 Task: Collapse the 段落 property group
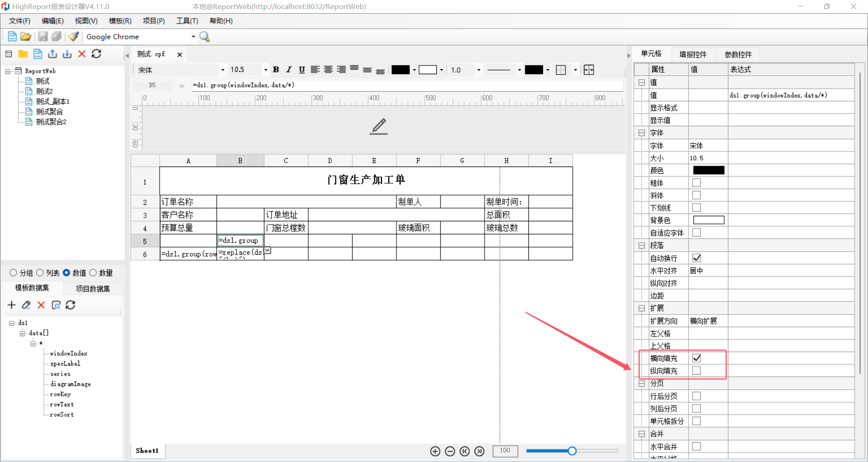(x=641, y=245)
